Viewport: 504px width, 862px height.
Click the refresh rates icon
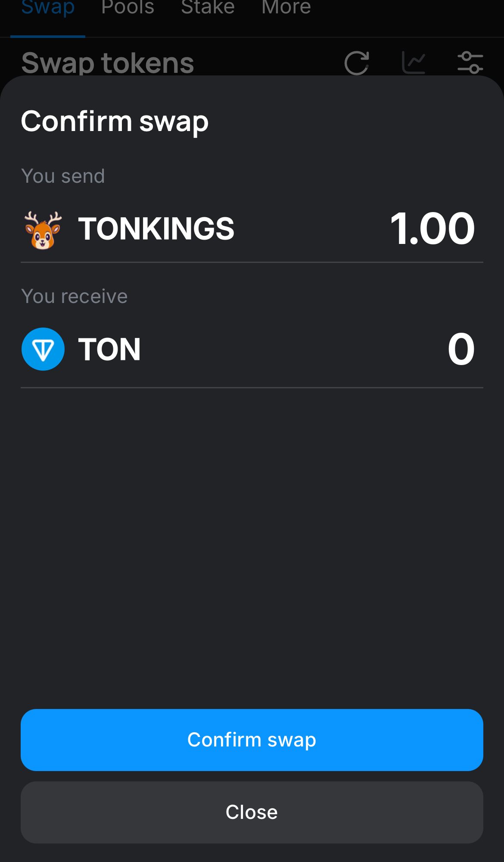[x=357, y=63]
